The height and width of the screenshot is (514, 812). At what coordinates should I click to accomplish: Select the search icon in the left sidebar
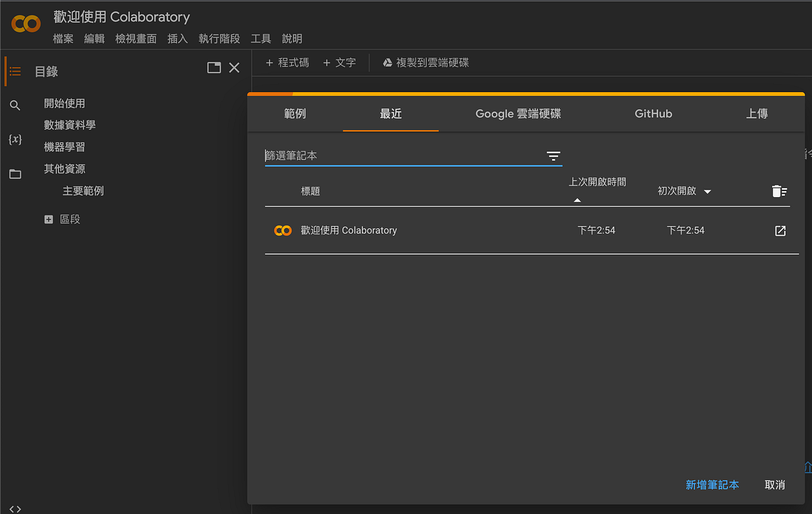[x=15, y=105]
